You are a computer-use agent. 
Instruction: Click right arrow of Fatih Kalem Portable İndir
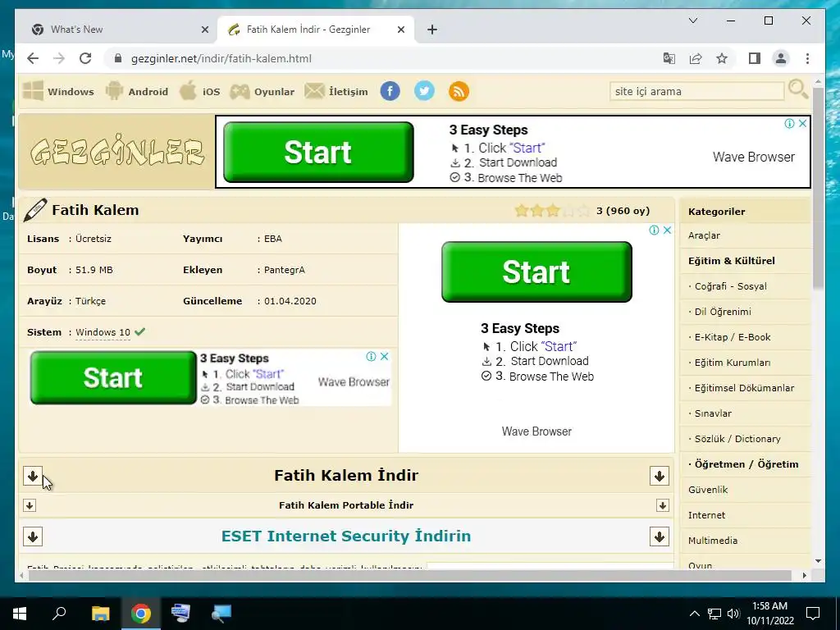[663, 505]
